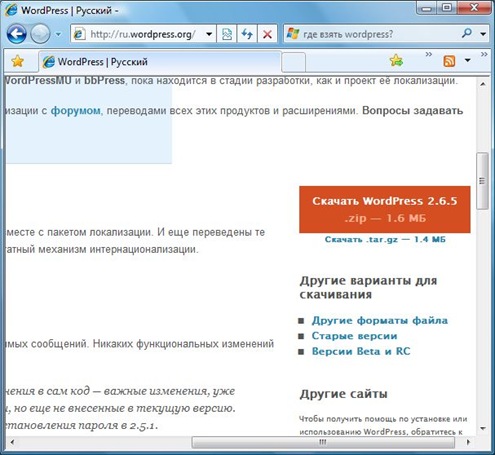Click Скачать WordPress 2.6.5 orange button
The width and height of the screenshot is (495, 455).
pos(385,209)
